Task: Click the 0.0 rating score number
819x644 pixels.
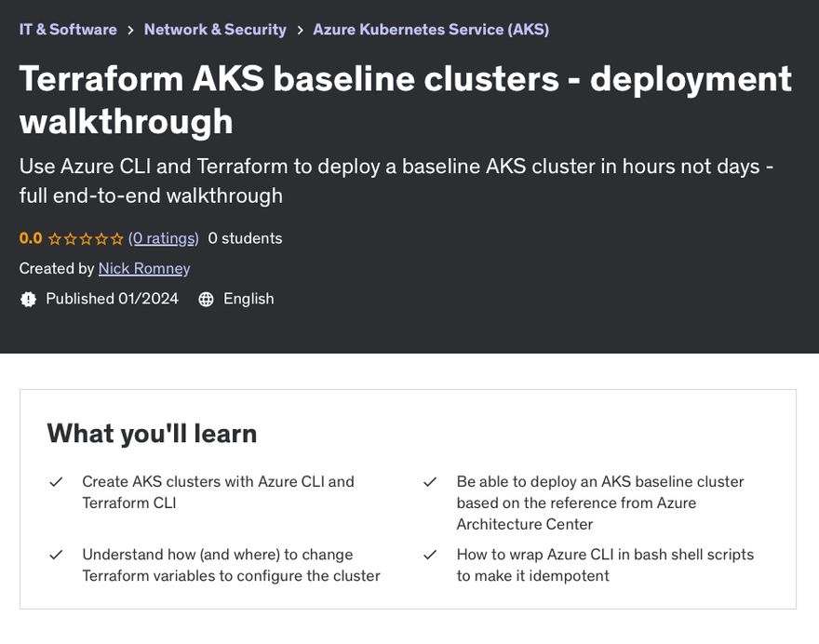Action: point(31,238)
